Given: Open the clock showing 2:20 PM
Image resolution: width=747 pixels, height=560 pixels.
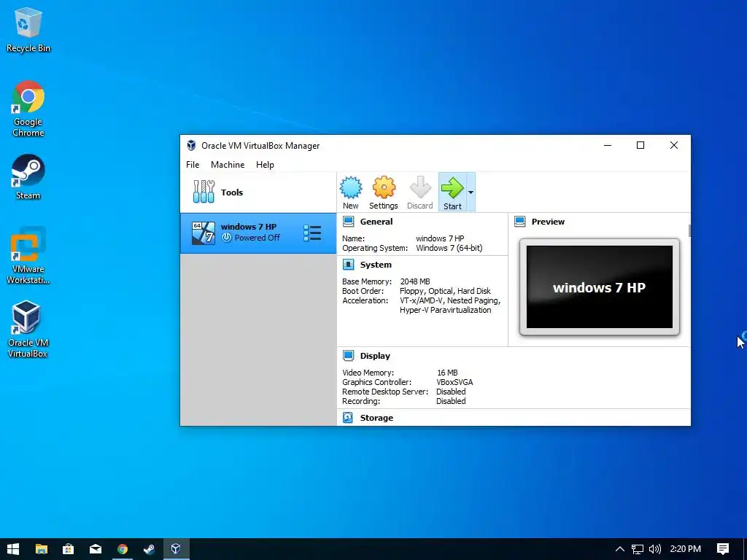Looking at the screenshot, I should tap(685, 549).
